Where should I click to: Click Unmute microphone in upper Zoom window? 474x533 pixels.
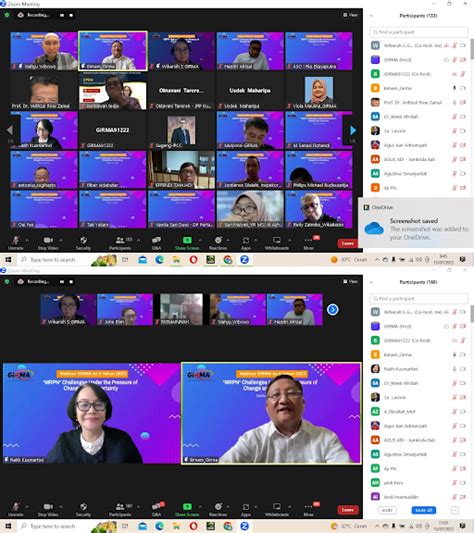16,242
